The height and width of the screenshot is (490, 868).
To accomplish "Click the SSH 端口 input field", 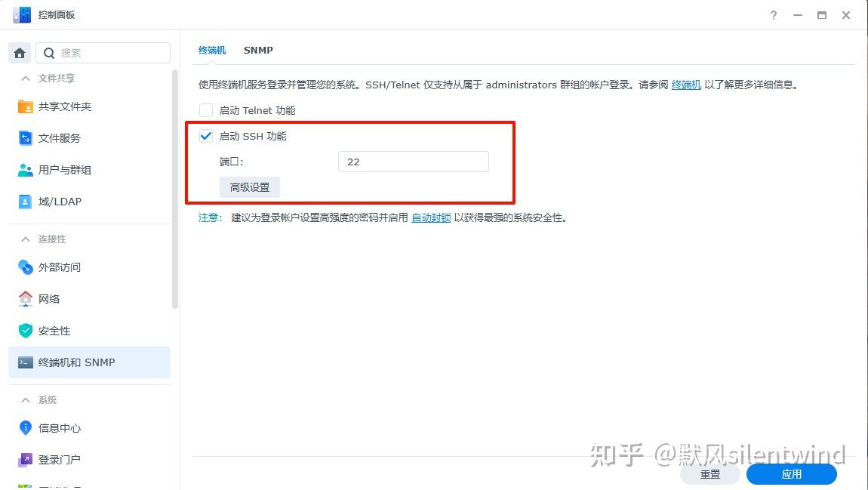I will [x=414, y=162].
